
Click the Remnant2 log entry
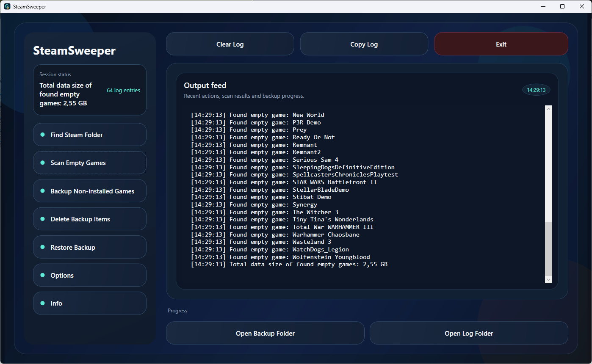[x=256, y=152]
